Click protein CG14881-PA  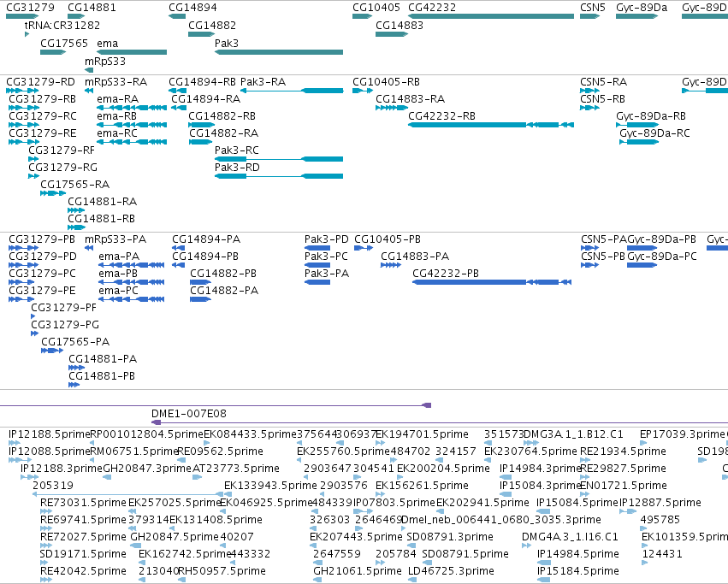(x=103, y=359)
